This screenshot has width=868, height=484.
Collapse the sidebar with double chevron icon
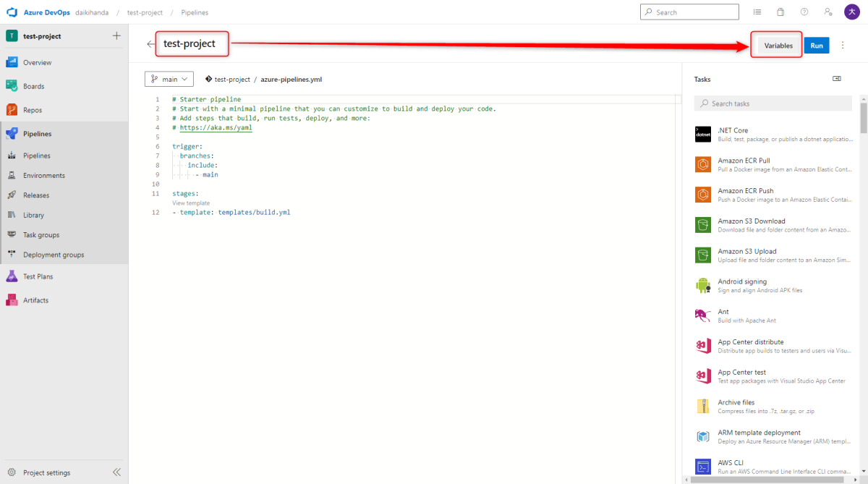coord(116,472)
